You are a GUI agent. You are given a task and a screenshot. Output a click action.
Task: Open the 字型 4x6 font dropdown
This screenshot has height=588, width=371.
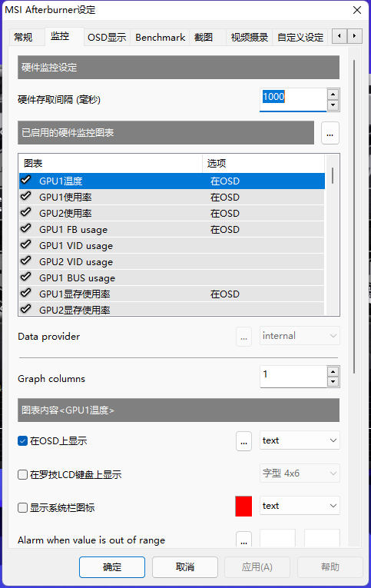click(x=300, y=473)
